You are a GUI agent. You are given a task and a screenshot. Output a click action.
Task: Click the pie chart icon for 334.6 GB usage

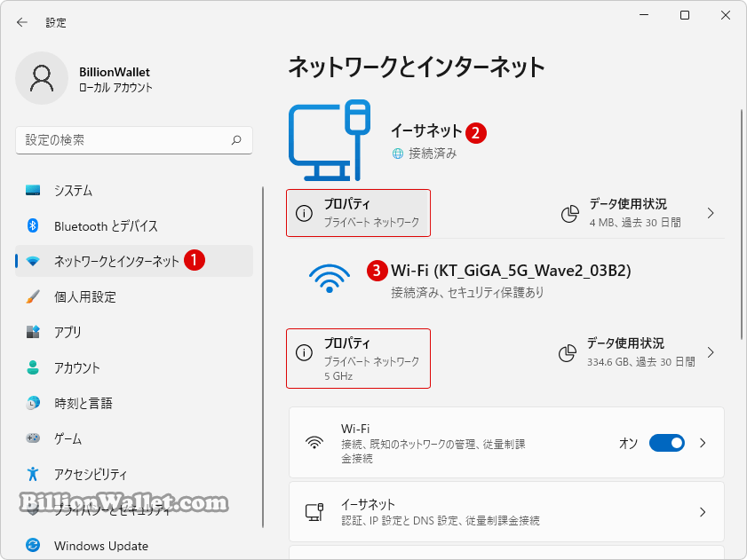pyautogui.click(x=567, y=353)
